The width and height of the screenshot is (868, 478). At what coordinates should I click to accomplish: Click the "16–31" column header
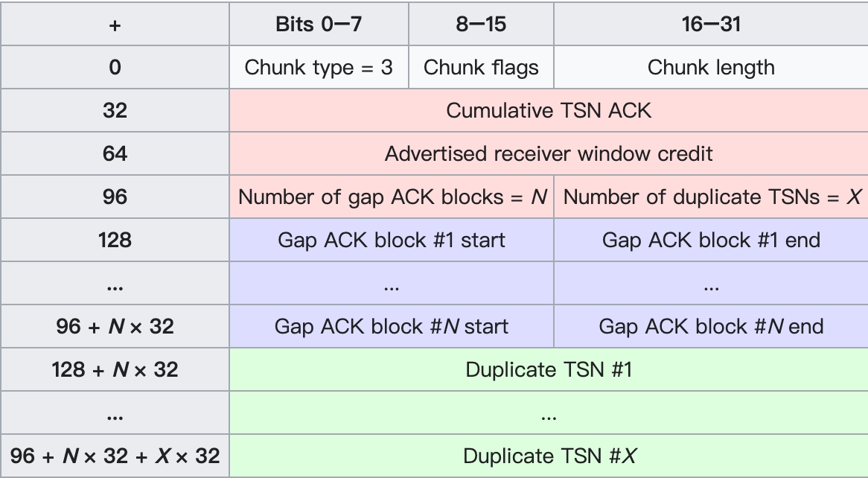point(711,25)
